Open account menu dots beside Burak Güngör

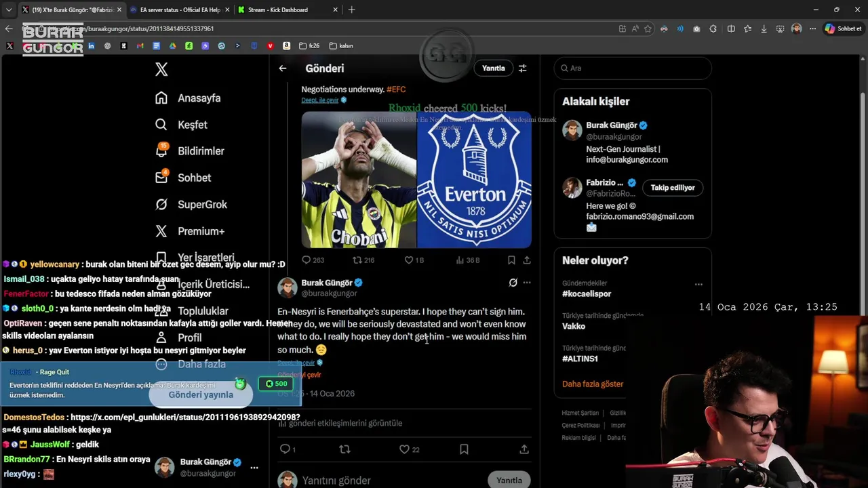[254, 468]
